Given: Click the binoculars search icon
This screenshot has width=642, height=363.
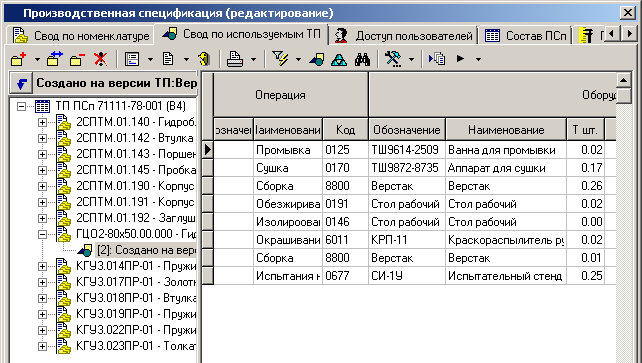Looking at the screenshot, I should point(362,60).
